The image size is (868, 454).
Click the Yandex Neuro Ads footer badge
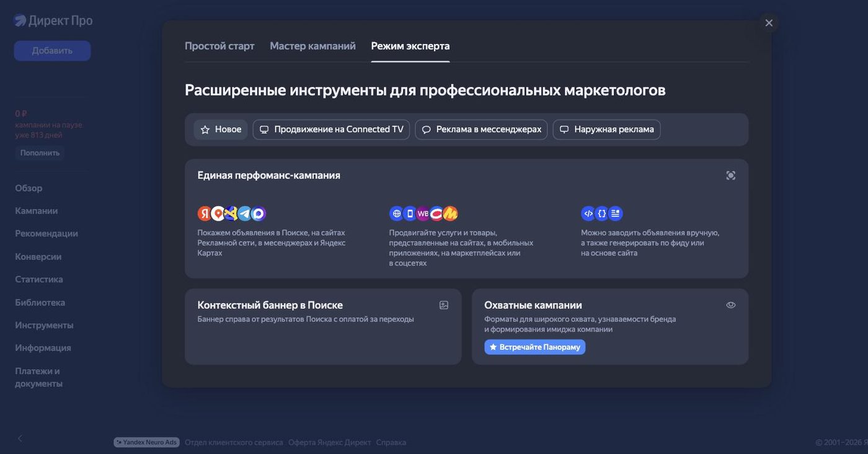[x=146, y=442]
